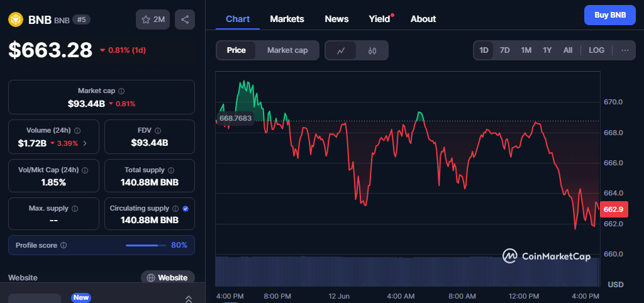Open the share icon button
644x303 pixels.
tap(185, 19)
